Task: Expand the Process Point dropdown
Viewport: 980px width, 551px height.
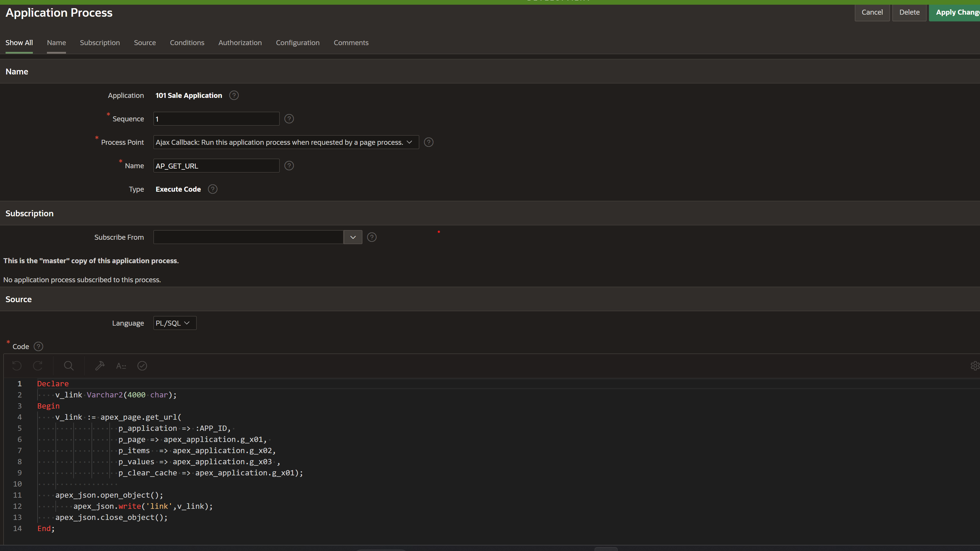Action: (286, 142)
